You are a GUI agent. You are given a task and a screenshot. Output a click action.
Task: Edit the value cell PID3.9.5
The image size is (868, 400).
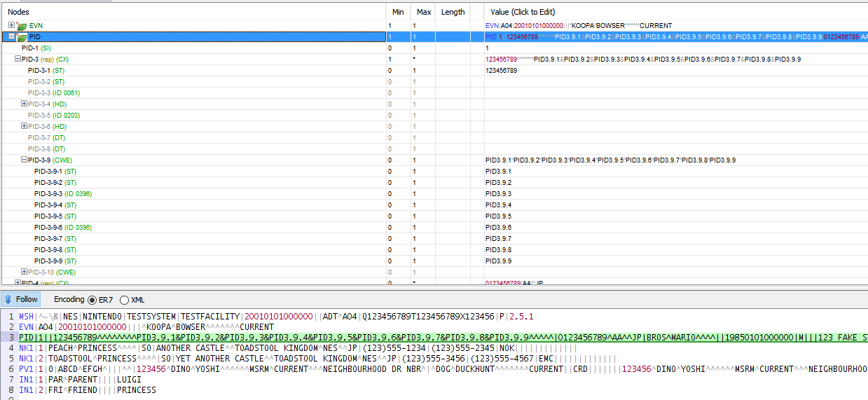(x=676, y=216)
